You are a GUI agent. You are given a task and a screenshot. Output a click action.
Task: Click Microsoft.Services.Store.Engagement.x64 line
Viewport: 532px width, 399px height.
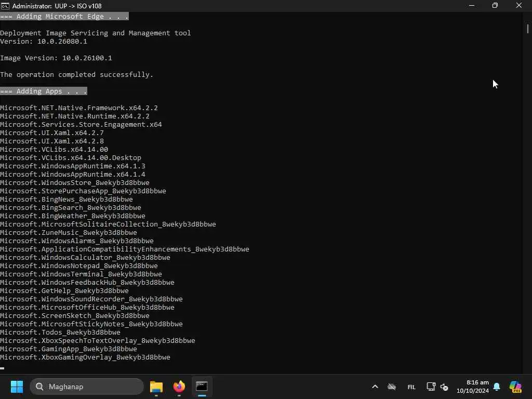click(x=81, y=125)
